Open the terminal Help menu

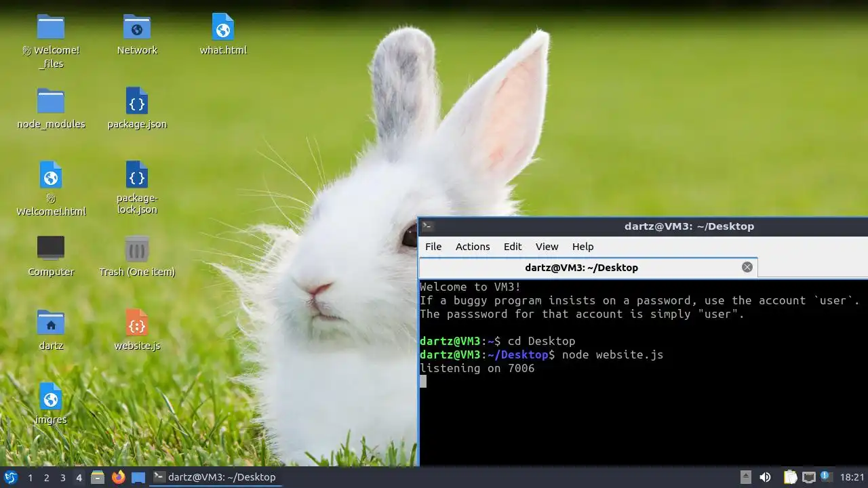tap(583, 247)
